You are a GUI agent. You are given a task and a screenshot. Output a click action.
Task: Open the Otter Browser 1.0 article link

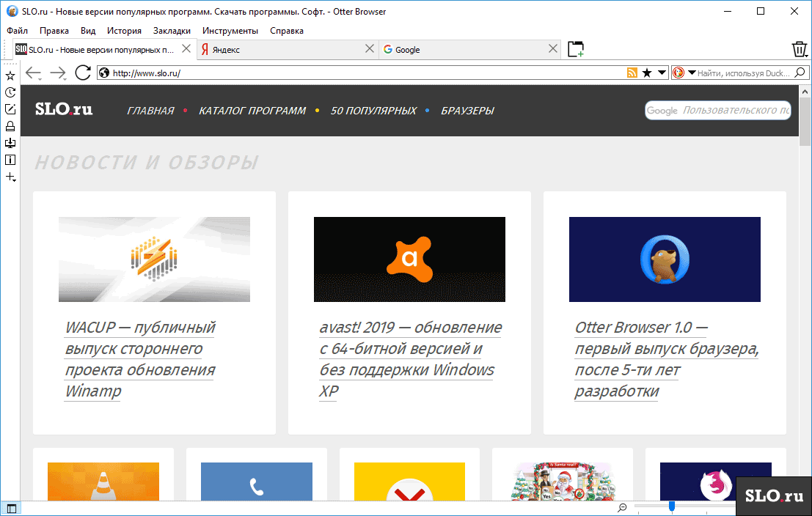667,359
